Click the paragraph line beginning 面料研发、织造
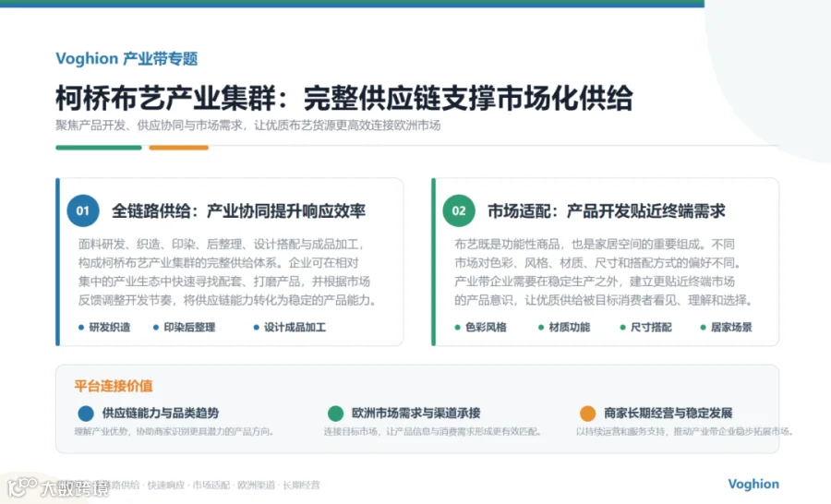This screenshot has width=831, height=504. tap(222, 245)
